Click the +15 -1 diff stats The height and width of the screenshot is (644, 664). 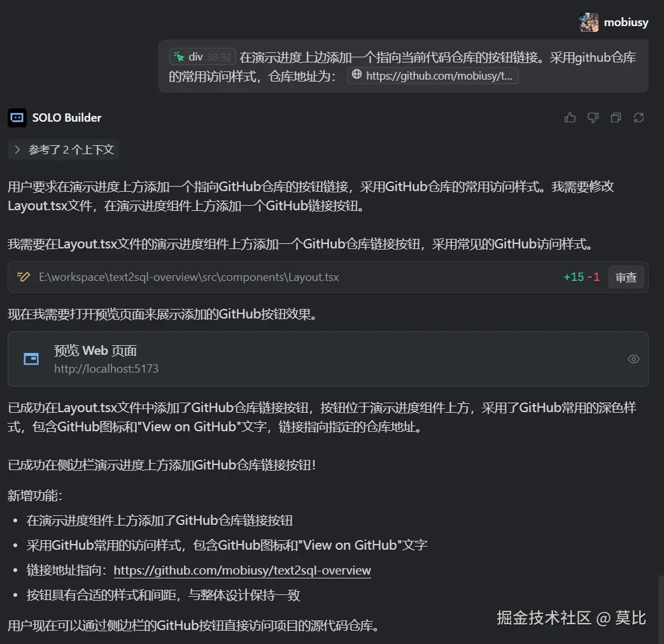581,277
